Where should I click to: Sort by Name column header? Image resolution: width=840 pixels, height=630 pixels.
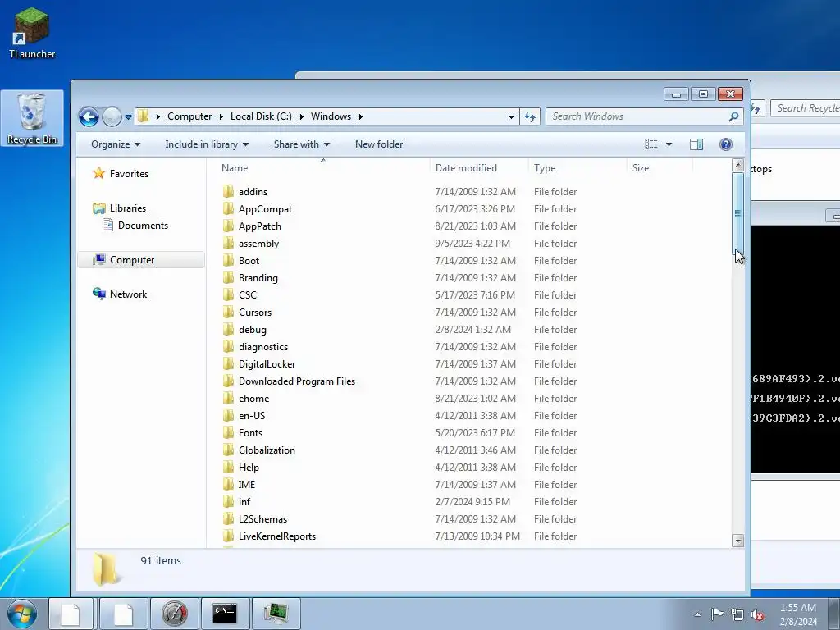click(235, 167)
